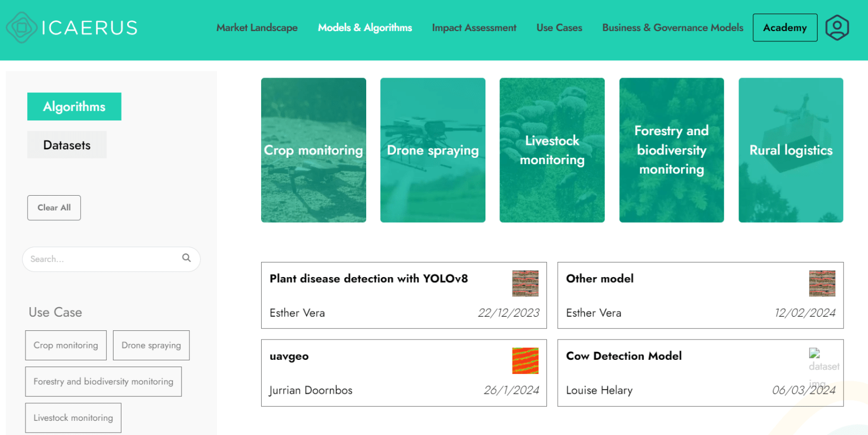This screenshot has height=435, width=868.
Task: Click the search magnifier icon
Action: (x=186, y=258)
